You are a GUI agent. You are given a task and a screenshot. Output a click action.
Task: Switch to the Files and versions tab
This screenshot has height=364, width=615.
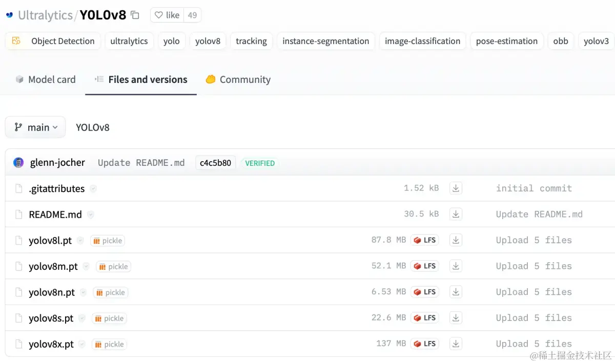(x=141, y=80)
